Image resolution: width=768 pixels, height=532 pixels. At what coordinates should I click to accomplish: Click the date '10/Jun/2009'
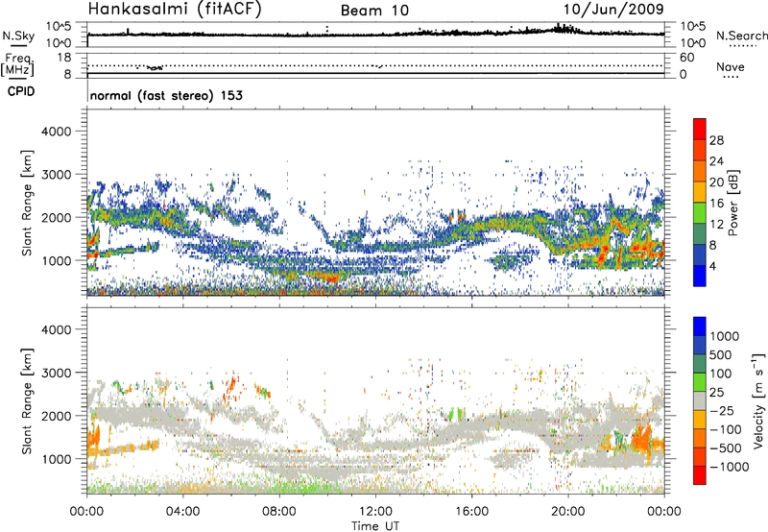click(613, 10)
